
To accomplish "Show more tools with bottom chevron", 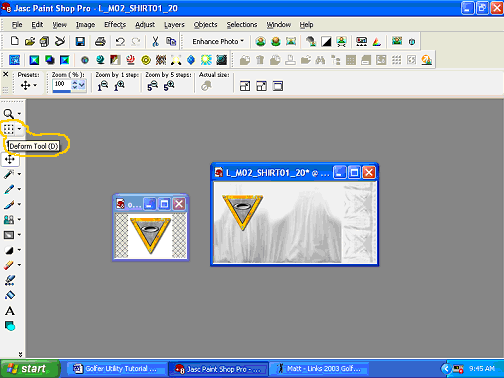I will (x=20, y=354).
